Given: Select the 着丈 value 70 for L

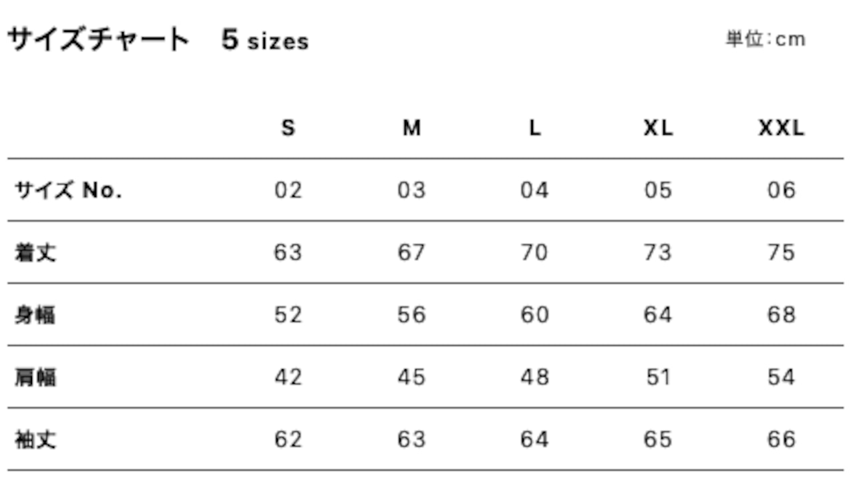Looking at the screenshot, I should click(534, 253).
